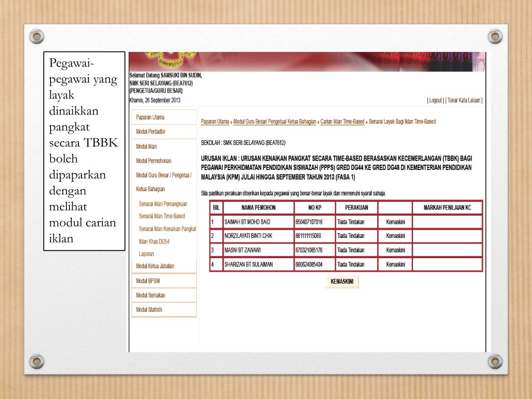Click NO KP value 670321085176
The width and height of the screenshot is (532, 399).
[309, 250]
